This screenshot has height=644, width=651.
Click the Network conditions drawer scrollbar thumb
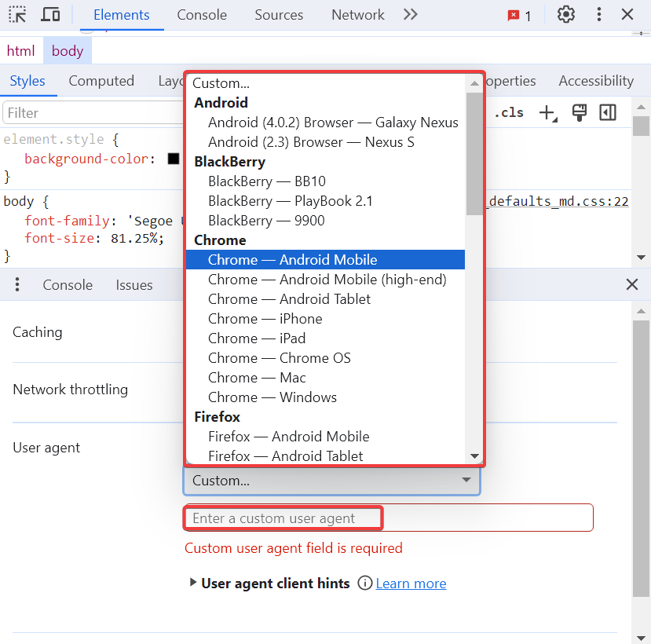[641, 459]
